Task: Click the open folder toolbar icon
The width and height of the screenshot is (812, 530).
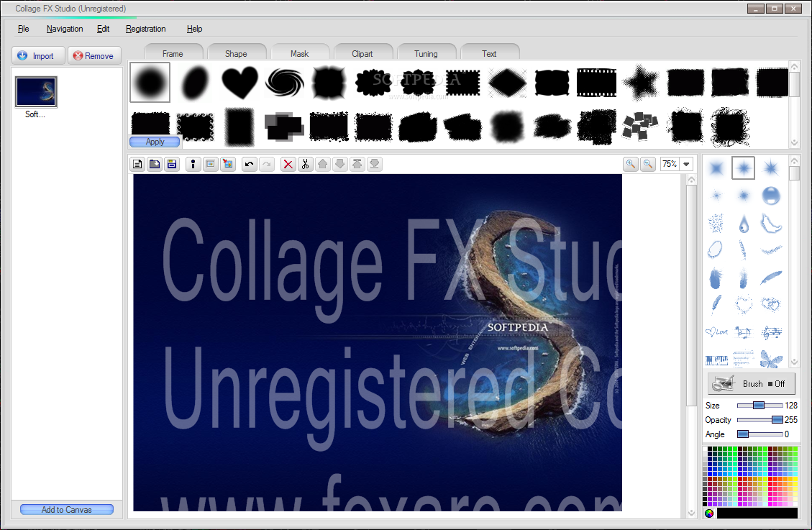Action: click(x=155, y=164)
